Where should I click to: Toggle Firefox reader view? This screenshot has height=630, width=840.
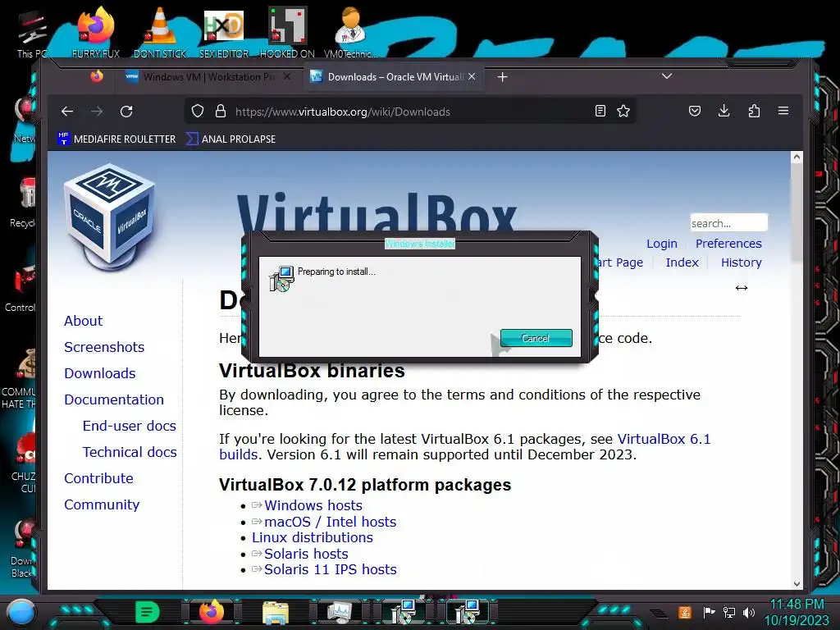(x=600, y=111)
